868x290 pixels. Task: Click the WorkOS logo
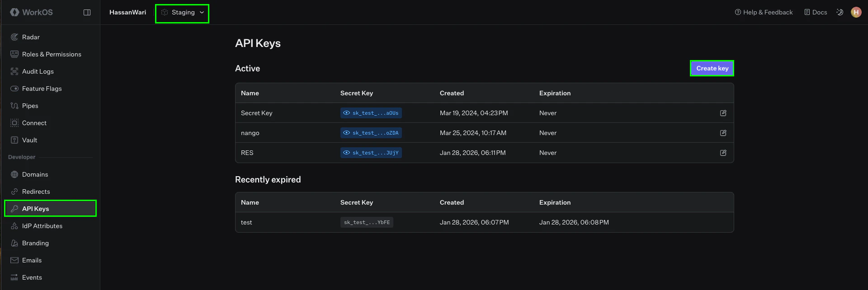coord(32,12)
